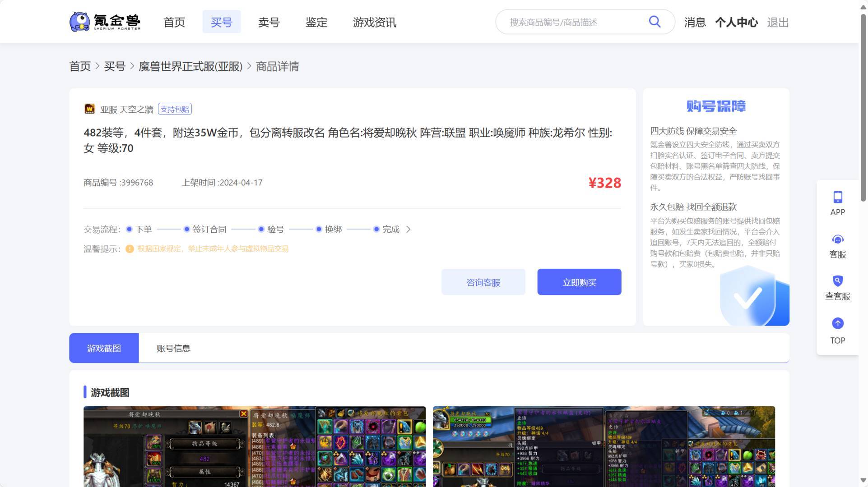Open the APP download icon
Viewport: 868px width, 487px height.
coord(837,197)
